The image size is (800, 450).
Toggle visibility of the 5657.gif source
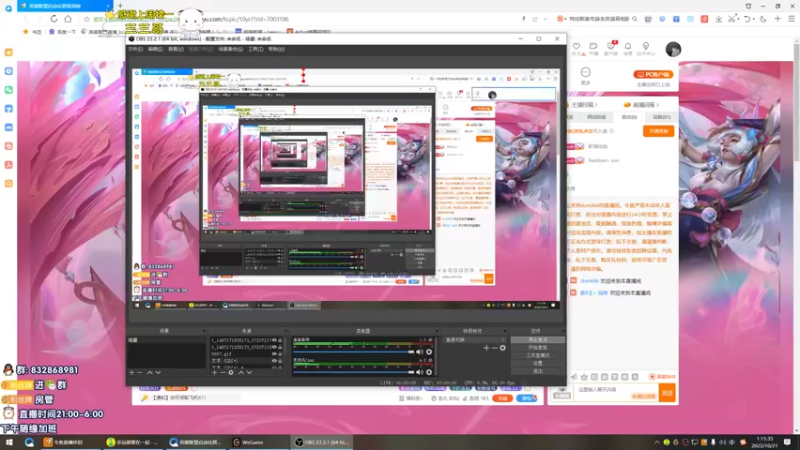(x=274, y=354)
